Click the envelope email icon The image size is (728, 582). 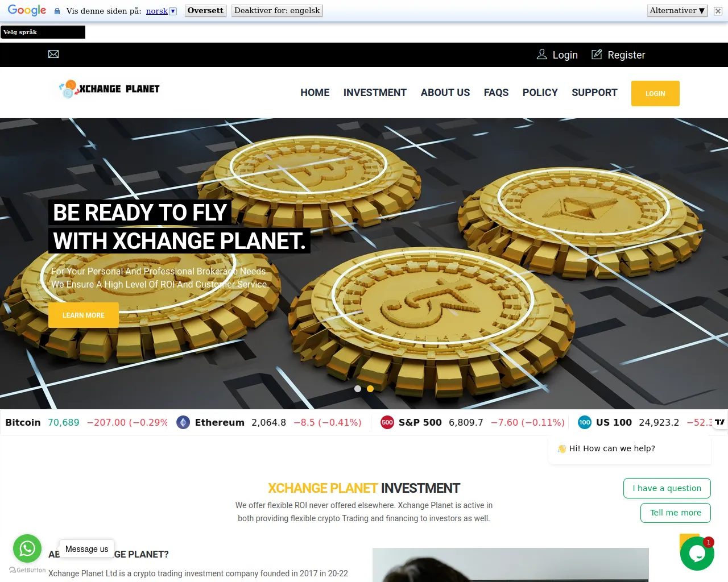pos(53,54)
